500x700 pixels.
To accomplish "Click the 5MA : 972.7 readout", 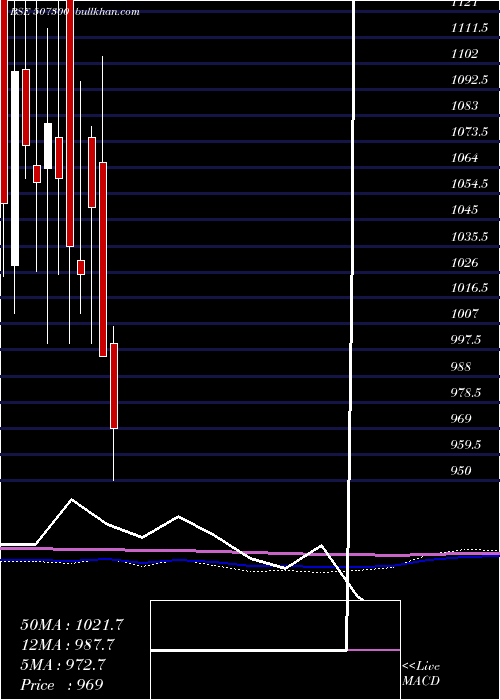I will pyautogui.click(x=63, y=665).
